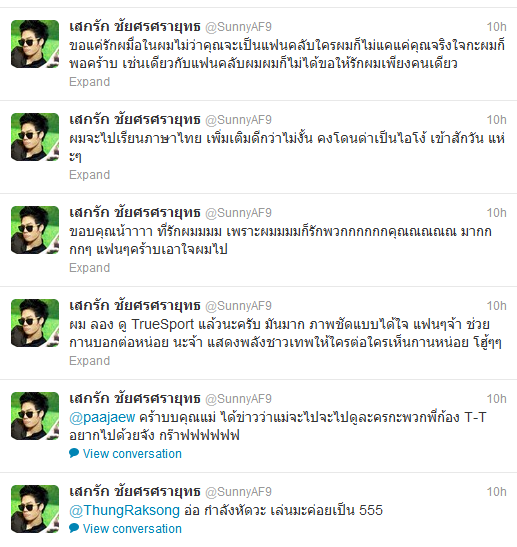The width and height of the screenshot is (517, 547).
Task: Click the speech bubble icon in @paajaew tweet
Action: tap(74, 453)
